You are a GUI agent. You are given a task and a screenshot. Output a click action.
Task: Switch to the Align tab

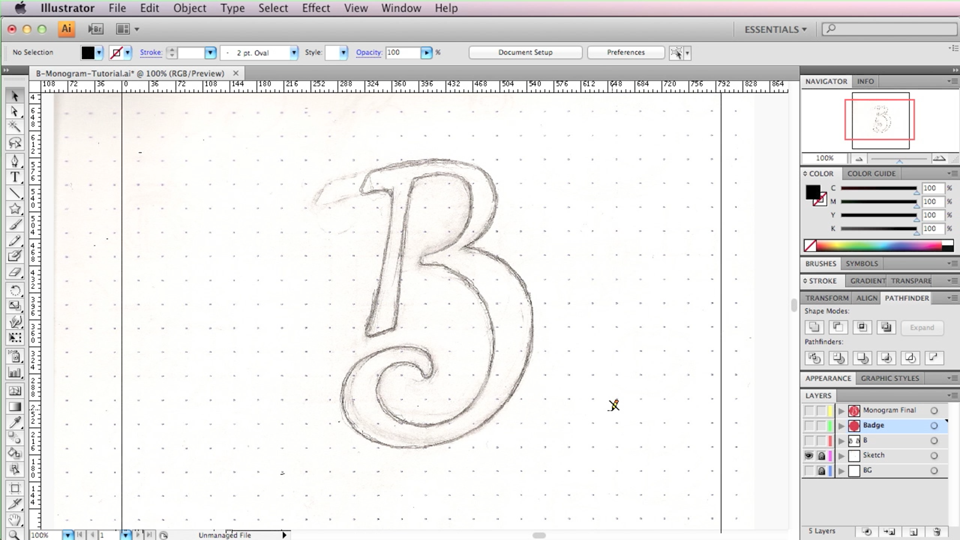(866, 298)
